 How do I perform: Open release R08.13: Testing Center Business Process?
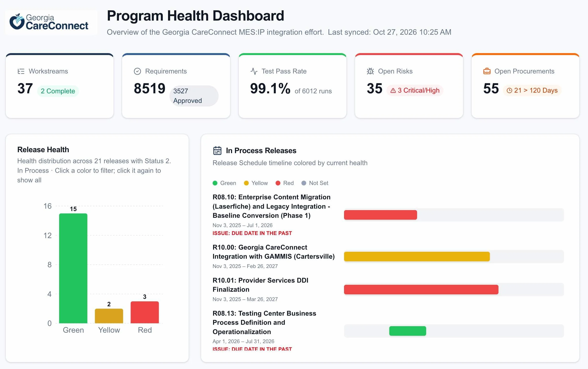pyautogui.click(x=264, y=322)
